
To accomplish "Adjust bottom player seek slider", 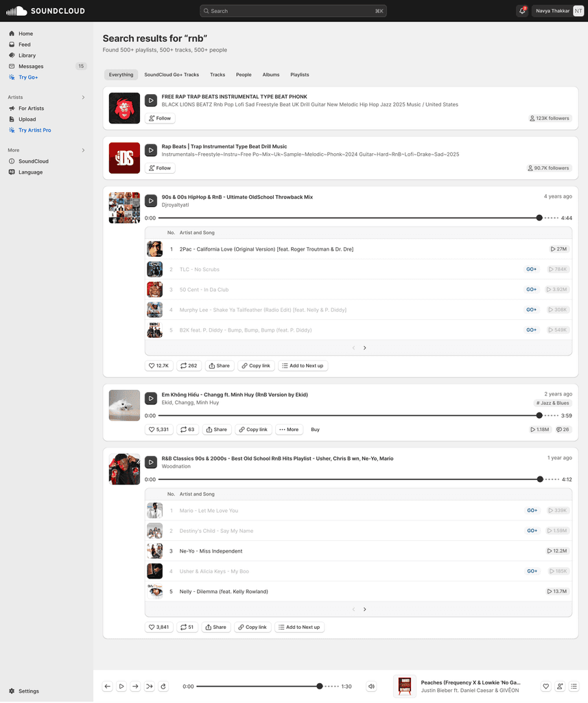I will (268, 687).
